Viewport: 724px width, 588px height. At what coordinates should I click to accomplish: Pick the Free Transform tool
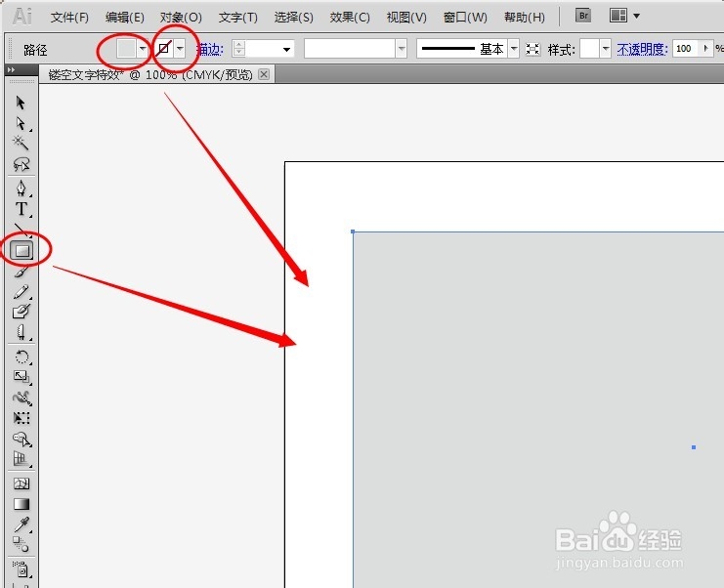[21, 418]
